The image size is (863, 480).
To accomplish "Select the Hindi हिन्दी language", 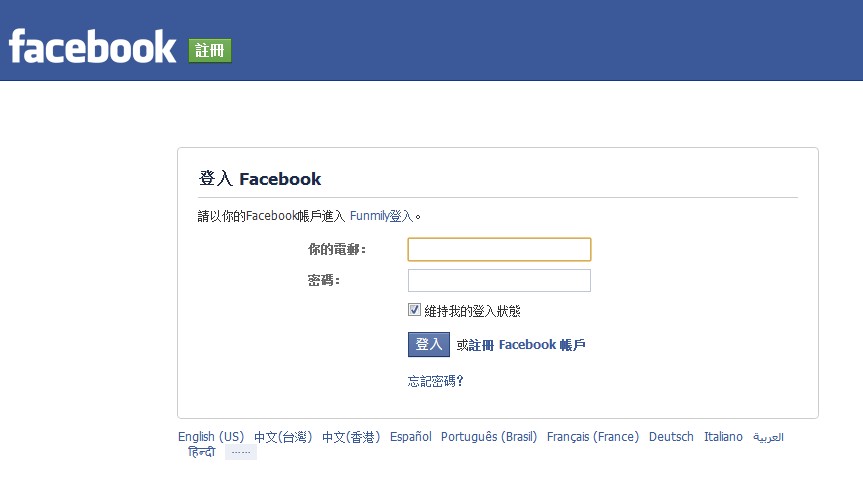I will pos(201,452).
